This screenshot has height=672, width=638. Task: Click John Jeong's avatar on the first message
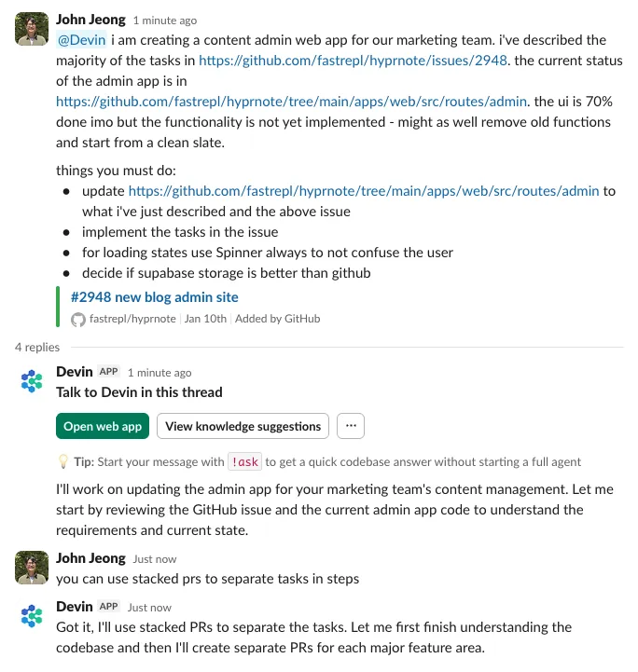pos(32,29)
